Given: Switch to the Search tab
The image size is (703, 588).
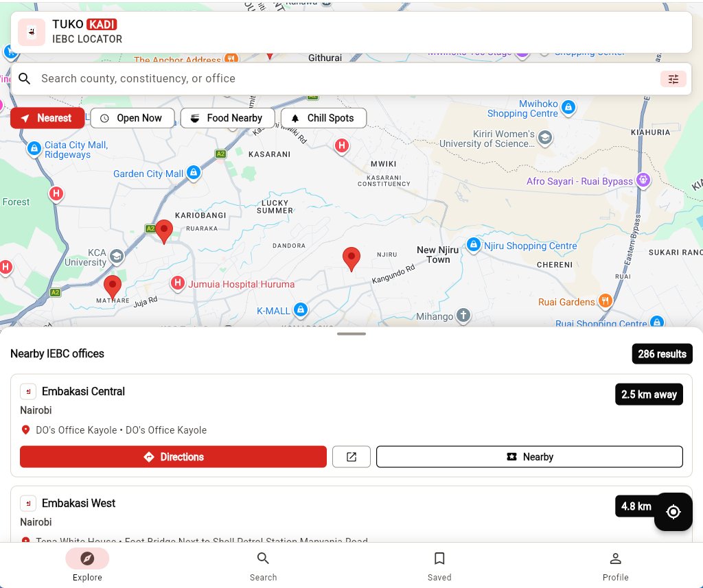Looking at the screenshot, I should tap(263, 565).
